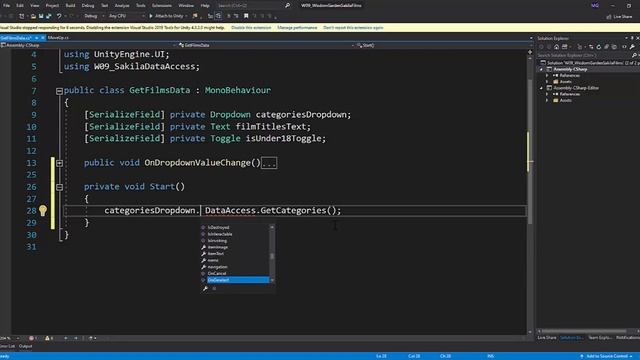Screen dimensions: 640x360
Task: Click the Undo toolbar icon
Action: point(59,16)
